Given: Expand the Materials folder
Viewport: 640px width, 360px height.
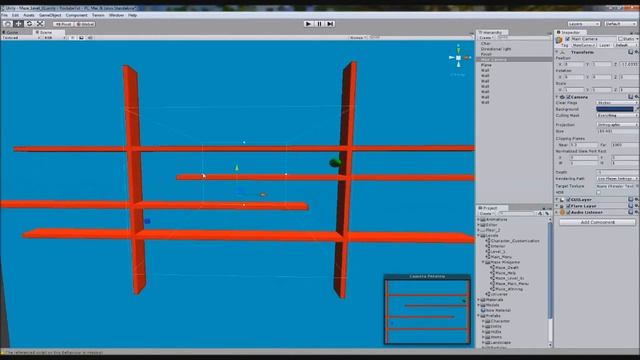Looking at the screenshot, I should point(479,300).
